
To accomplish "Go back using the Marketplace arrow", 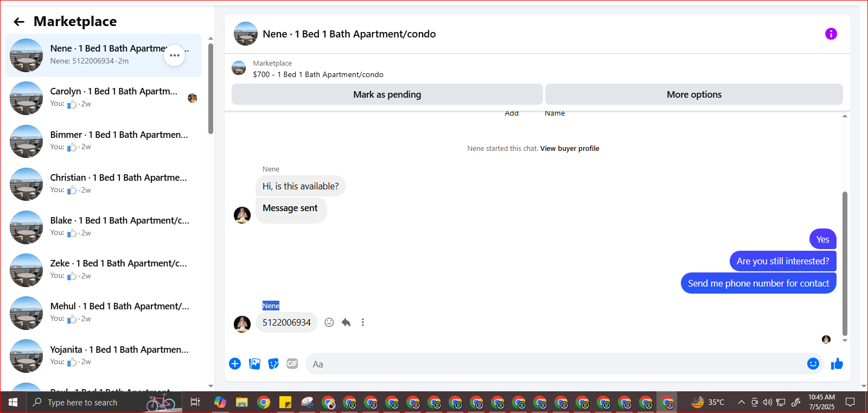I will (x=19, y=22).
